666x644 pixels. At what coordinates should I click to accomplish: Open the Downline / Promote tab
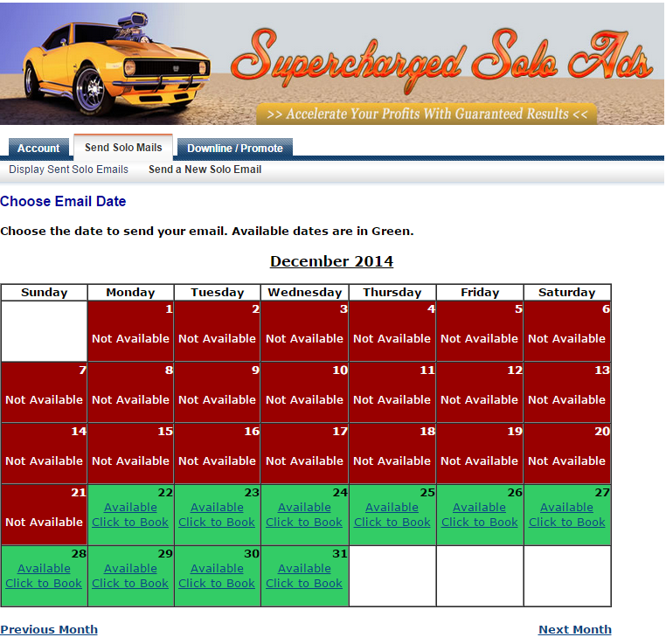pos(235,148)
